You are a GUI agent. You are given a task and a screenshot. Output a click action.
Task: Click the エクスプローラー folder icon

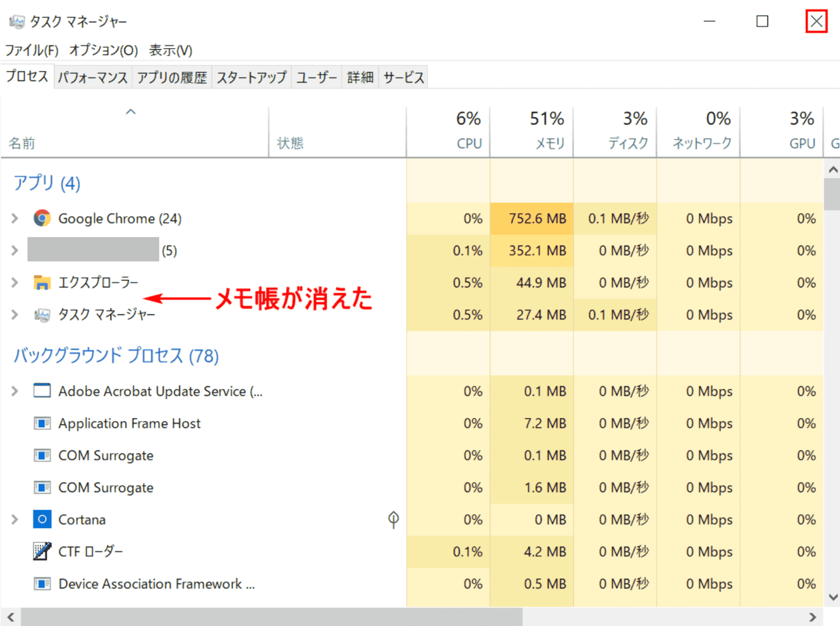click(42, 282)
